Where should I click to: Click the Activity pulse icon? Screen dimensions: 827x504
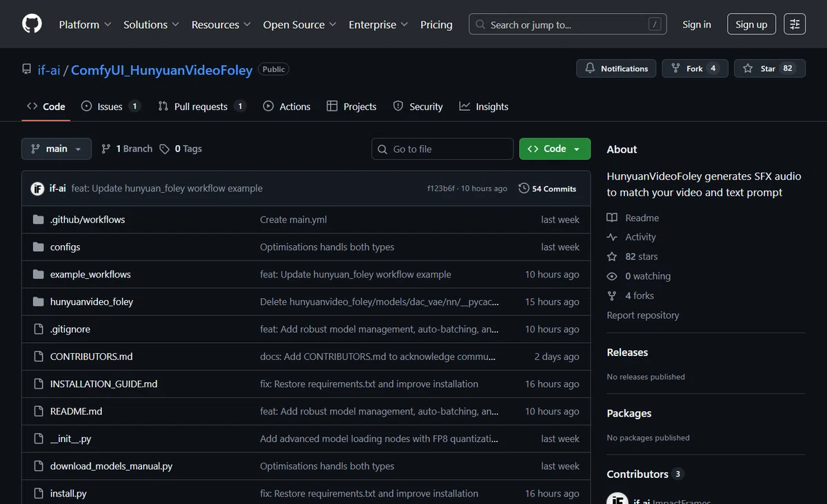coord(612,237)
